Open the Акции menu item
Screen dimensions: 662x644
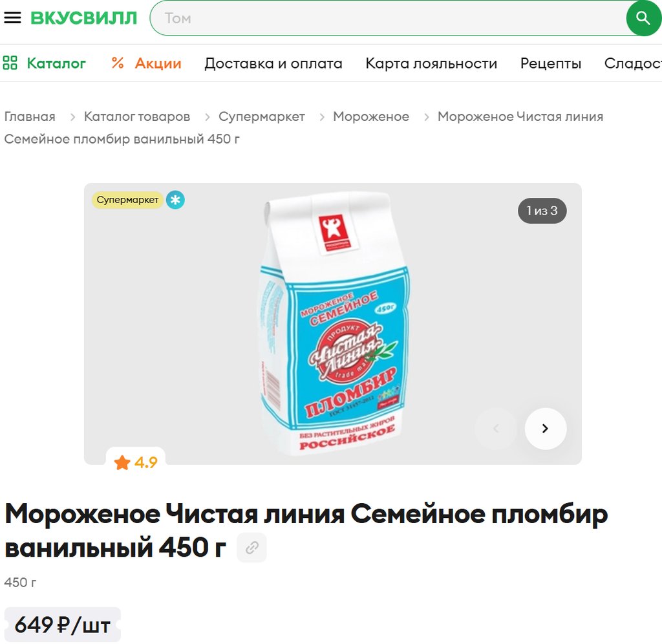click(158, 63)
